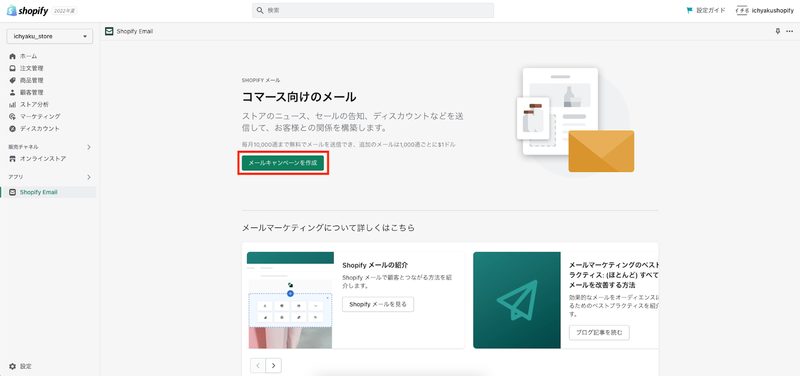Open マーケティング marketing icon
Image resolution: width=800 pixels, height=376 pixels.
[13, 117]
